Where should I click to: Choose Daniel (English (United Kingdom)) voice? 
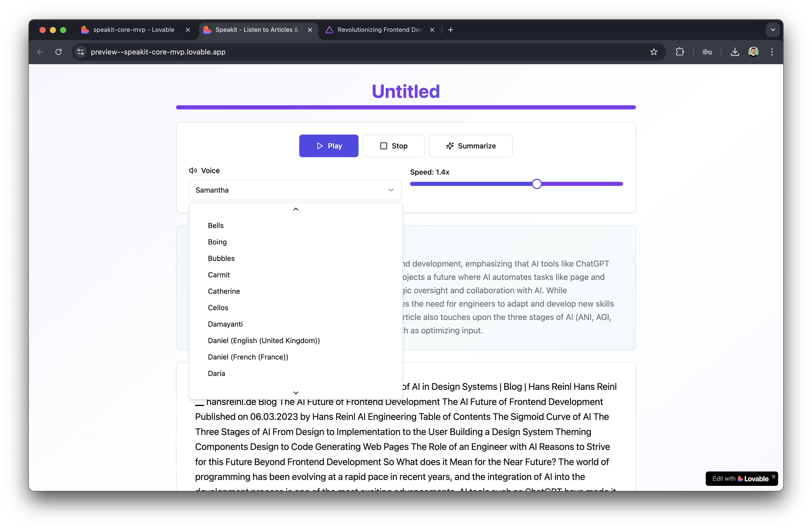263,340
